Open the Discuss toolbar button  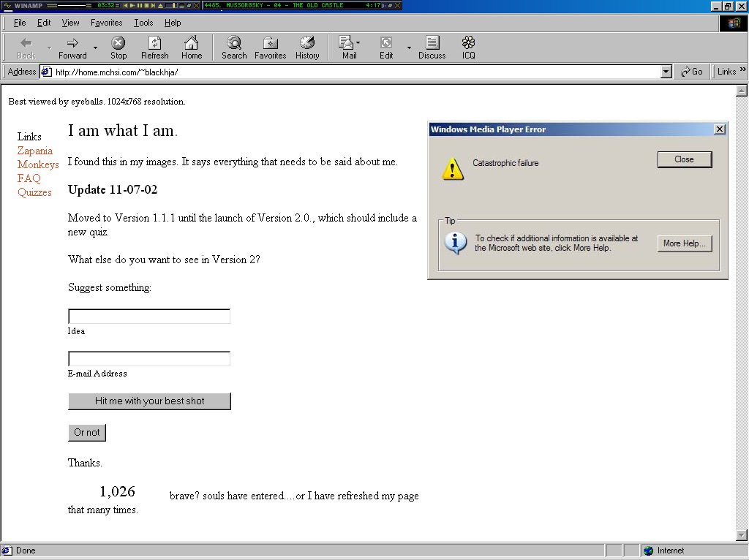pos(432,48)
